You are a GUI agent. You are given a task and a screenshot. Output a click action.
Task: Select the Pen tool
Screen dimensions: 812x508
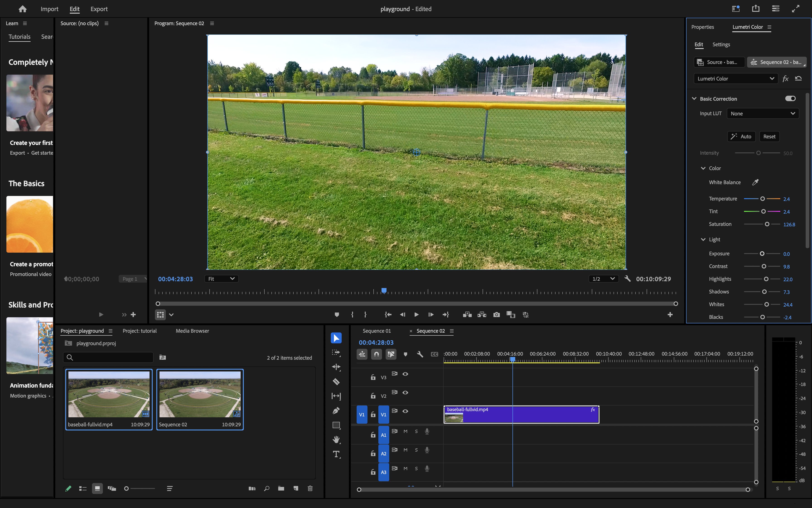click(336, 410)
